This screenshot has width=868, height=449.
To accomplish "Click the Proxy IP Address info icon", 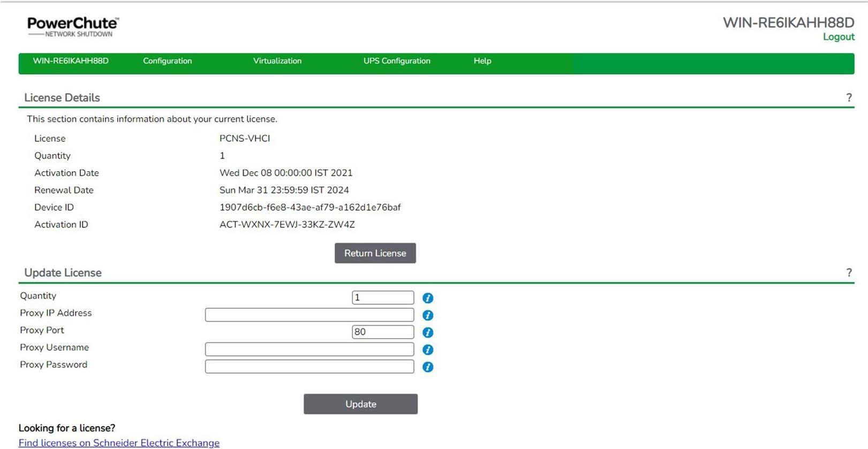I will tap(427, 315).
